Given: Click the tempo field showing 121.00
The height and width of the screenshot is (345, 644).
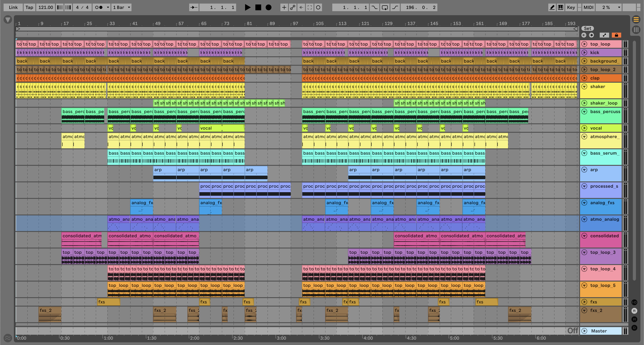Looking at the screenshot, I should (45, 7).
